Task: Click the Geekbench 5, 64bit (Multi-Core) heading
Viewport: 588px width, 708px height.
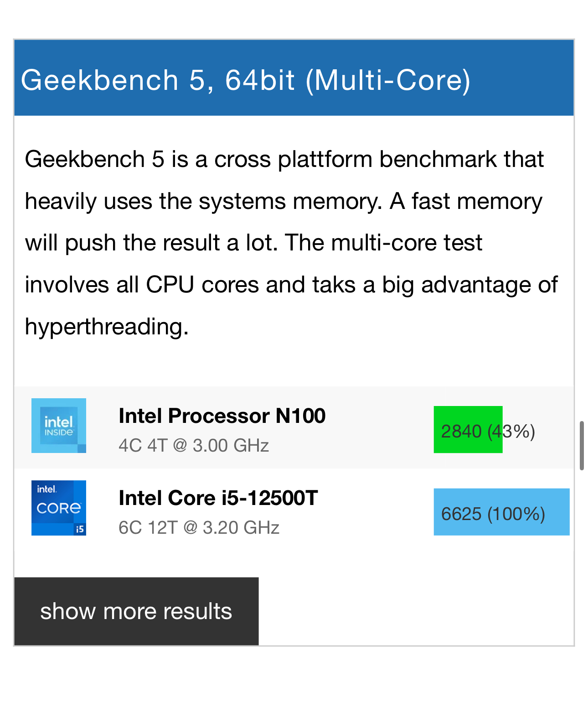Action: [x=246, y=80]
